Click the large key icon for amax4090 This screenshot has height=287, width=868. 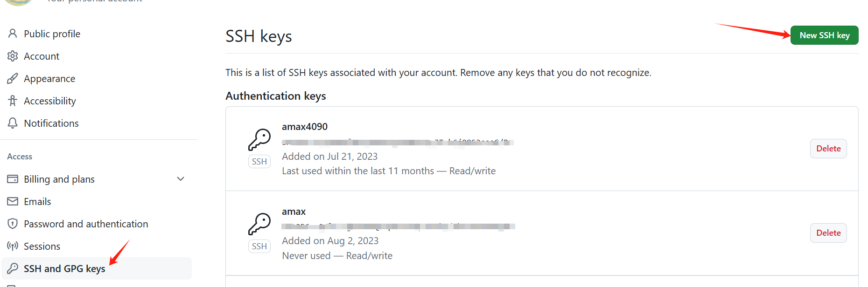point(259,140)
